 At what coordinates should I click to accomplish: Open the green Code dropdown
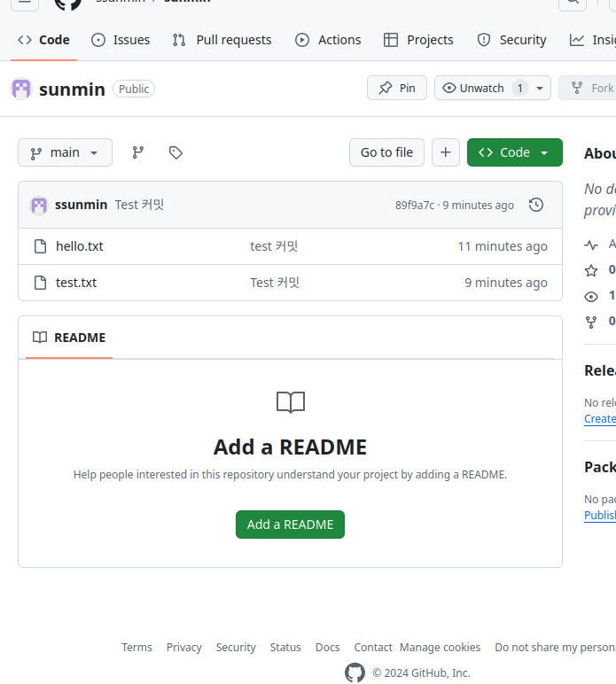514,152
